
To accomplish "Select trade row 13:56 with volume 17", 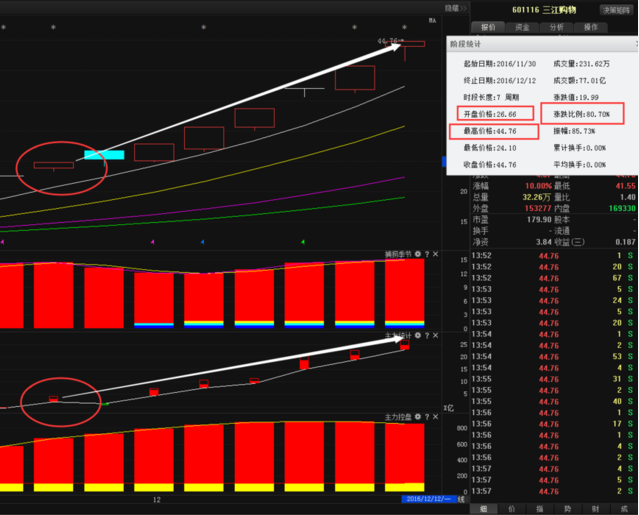I will coord(553,424).
